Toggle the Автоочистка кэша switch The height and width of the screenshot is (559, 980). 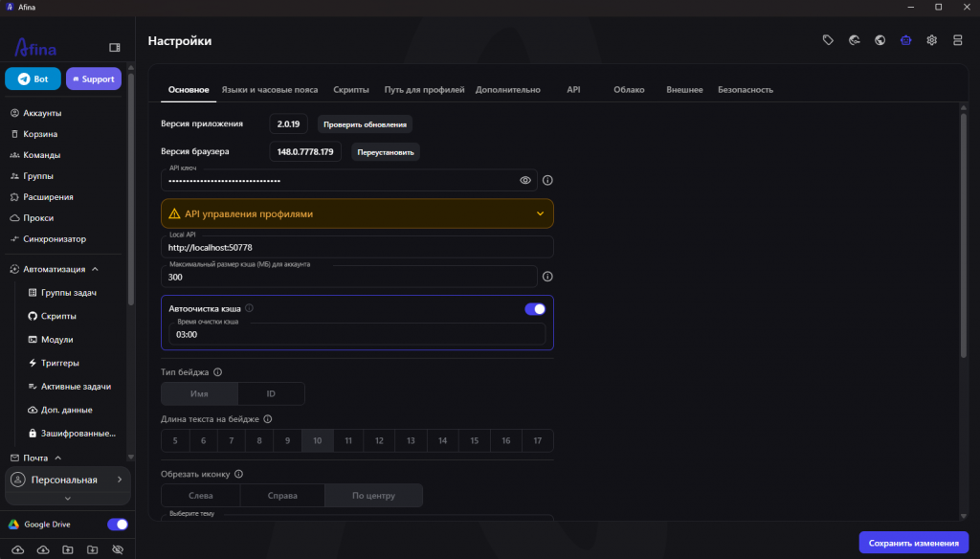[x=535, y=309]
